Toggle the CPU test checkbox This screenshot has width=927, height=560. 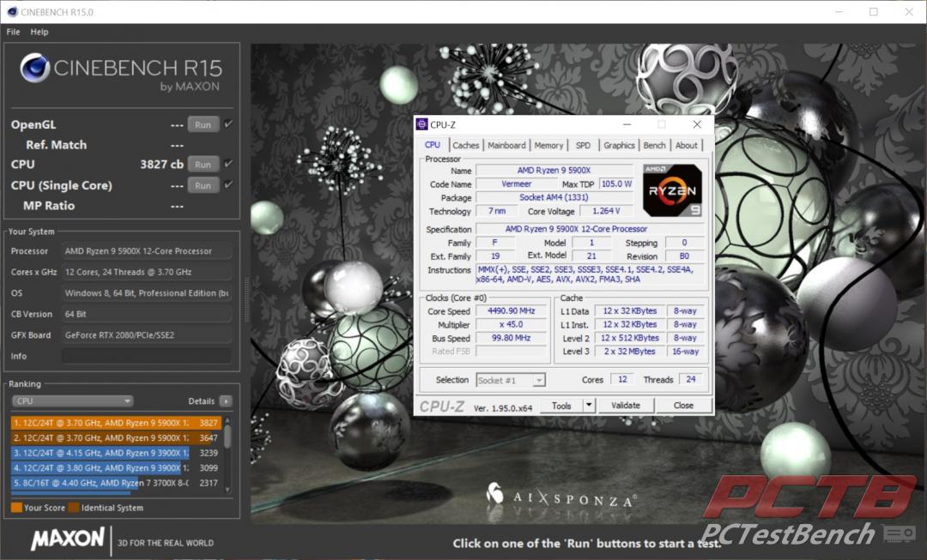pos(228,164)
